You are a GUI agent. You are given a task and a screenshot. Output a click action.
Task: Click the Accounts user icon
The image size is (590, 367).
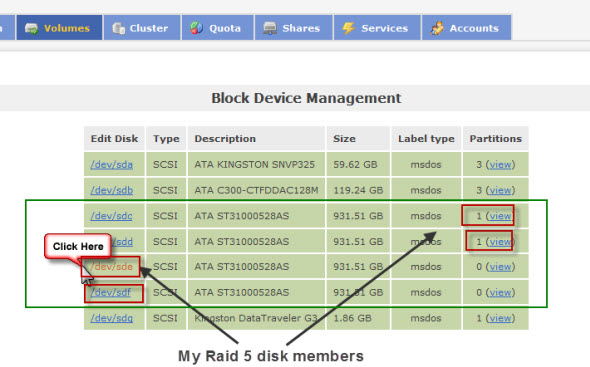[437, 28]
